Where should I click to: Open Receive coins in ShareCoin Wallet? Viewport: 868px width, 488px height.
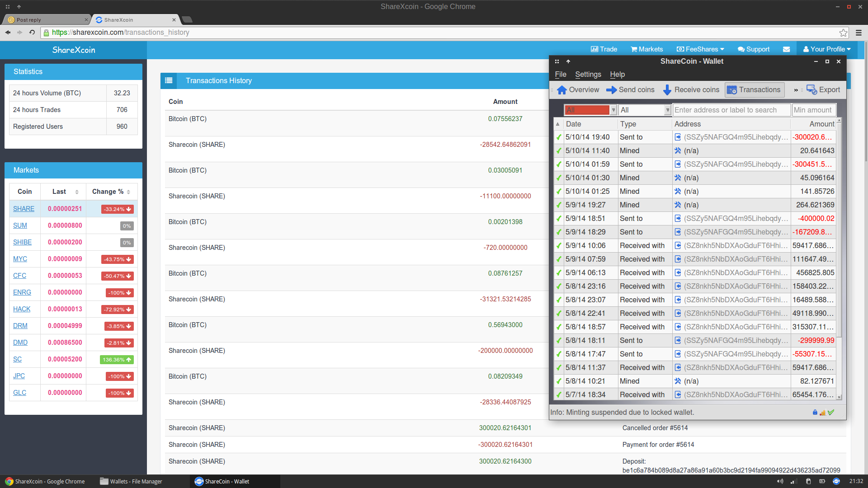[691, 90]
